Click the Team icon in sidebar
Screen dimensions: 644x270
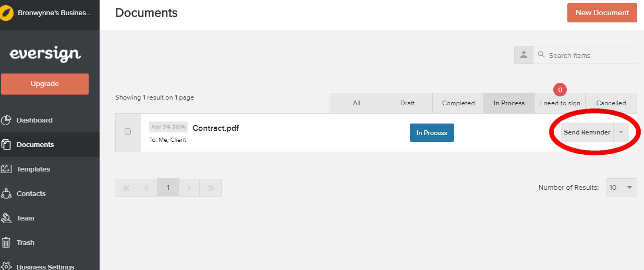pyautogui.click(x=6, y=218)
